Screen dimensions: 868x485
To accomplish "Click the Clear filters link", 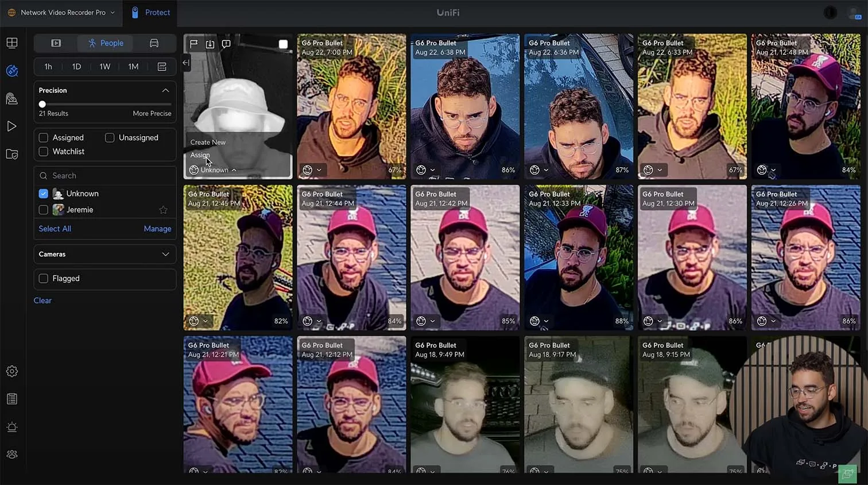I will 42,301.
